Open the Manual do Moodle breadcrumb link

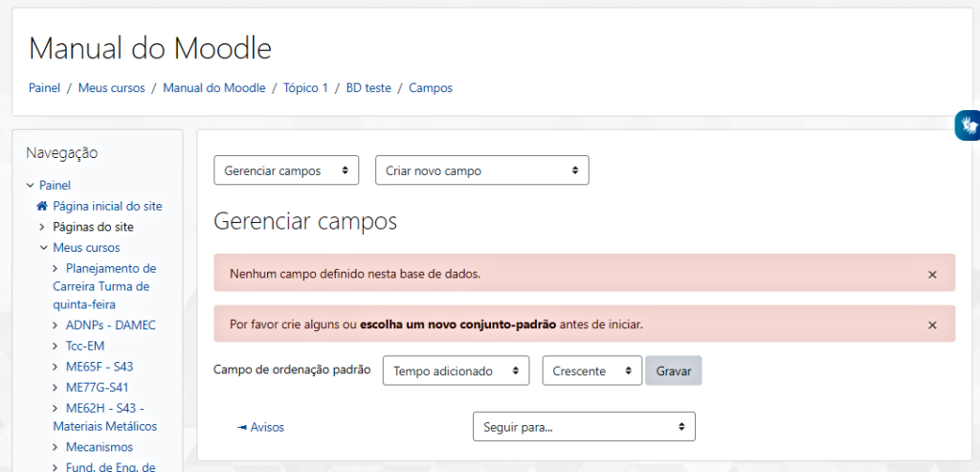pyautogui.click(x=214, y=88)
